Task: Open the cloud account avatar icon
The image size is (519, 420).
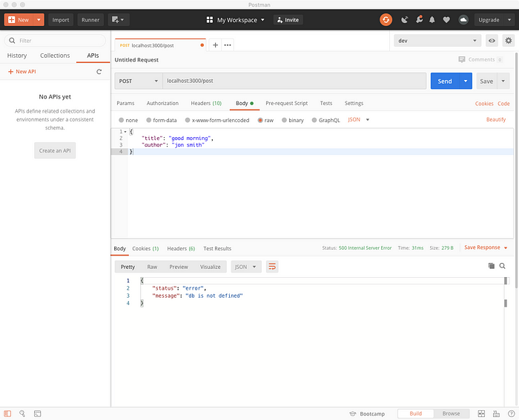Action: coord(463,20)
